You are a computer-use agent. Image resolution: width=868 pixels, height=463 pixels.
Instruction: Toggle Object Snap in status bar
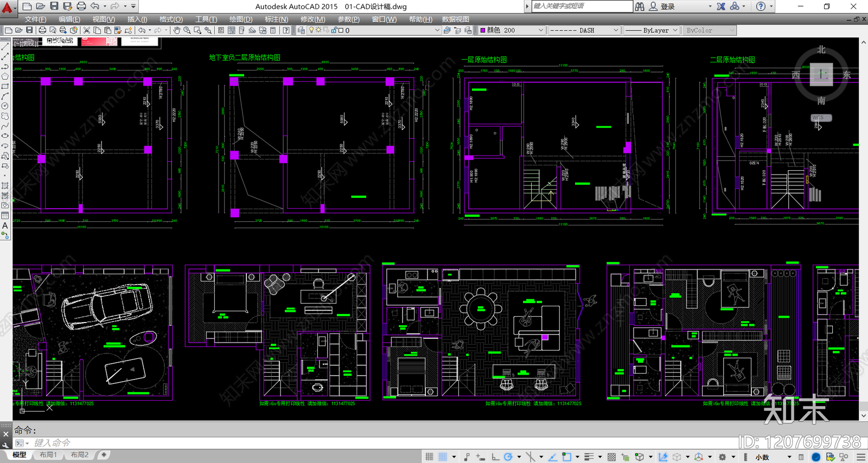[566, 457]
